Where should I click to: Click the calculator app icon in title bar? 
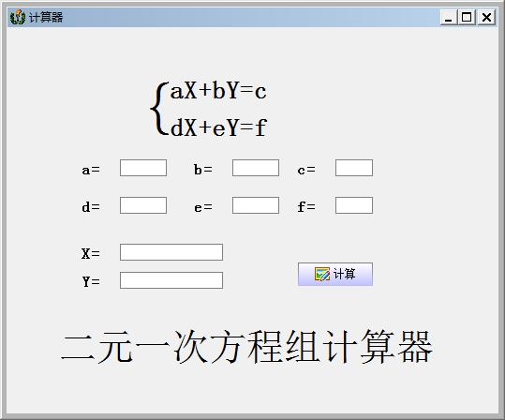[18, 17]
